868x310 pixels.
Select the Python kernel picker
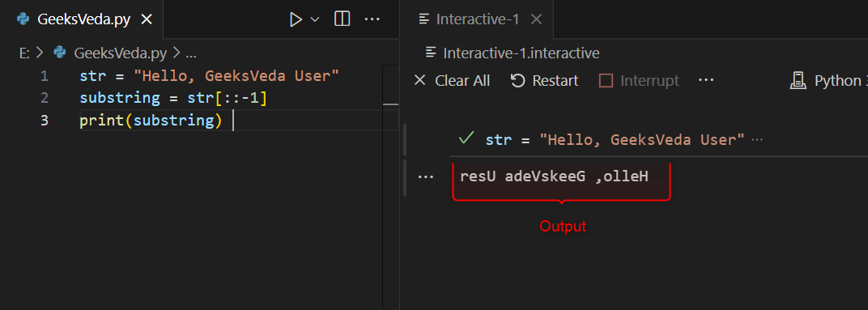828,81
